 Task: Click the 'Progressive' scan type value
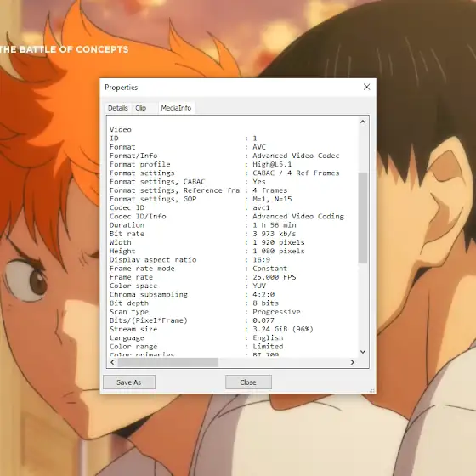(x=276, y=312)
